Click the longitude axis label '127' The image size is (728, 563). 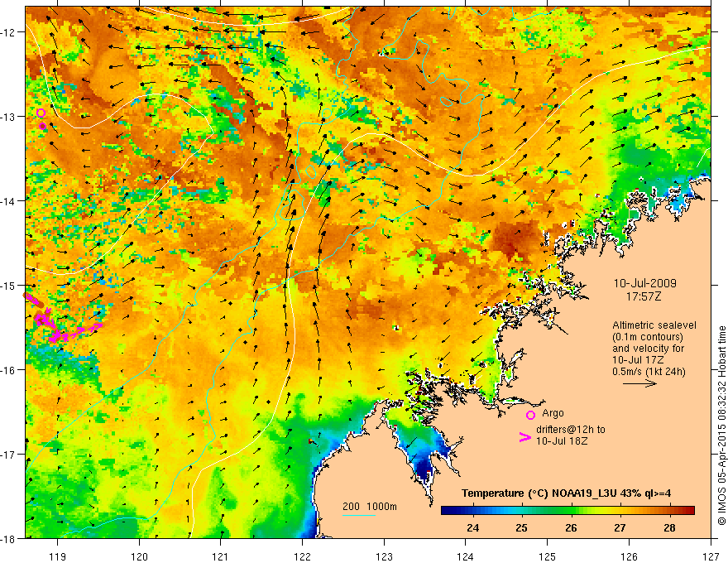coord(711,556)
